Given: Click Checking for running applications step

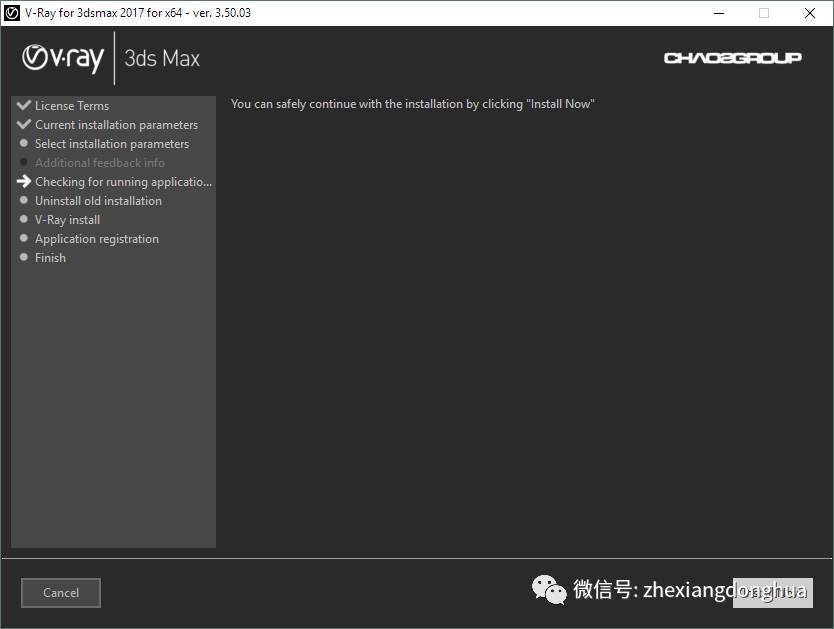Looking at the screenshot, I should pos(123,182).
